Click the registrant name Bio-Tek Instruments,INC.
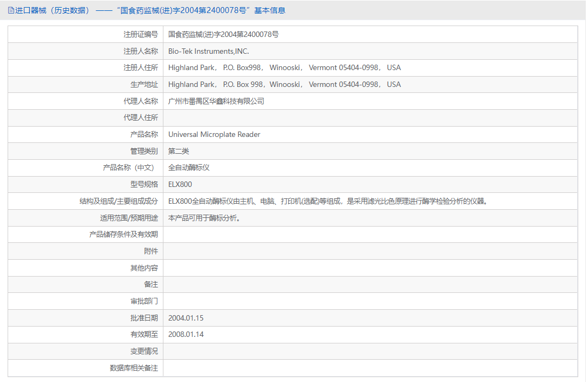588x382 pixels. coord(208,51)
